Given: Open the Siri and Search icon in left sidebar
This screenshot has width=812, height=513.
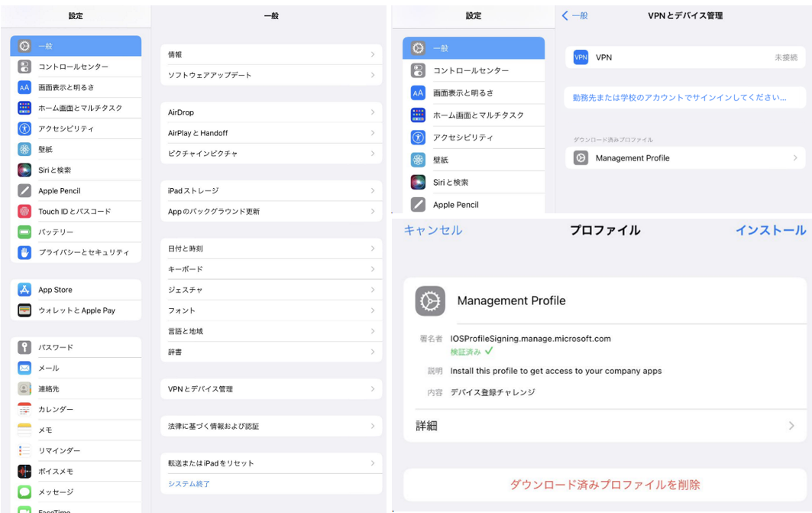Looking at the screenshot, I should [x=24, y=170].
